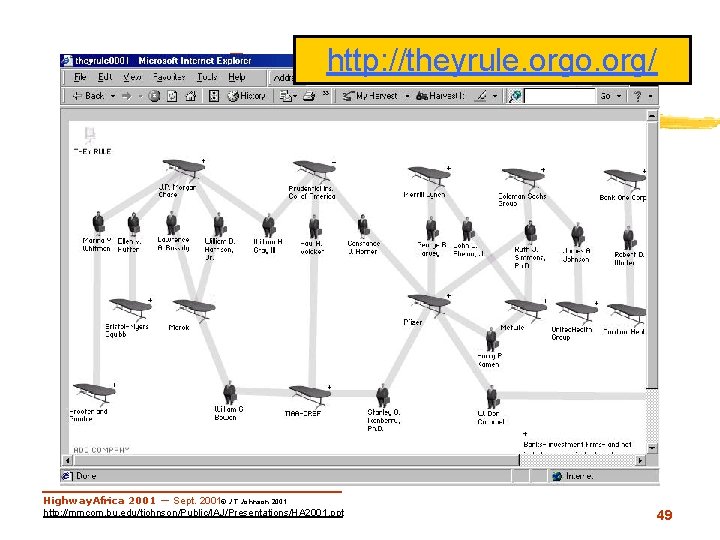
Task: Expand J.P. Morgan Chase with plus sign
Action: [203, 161]
